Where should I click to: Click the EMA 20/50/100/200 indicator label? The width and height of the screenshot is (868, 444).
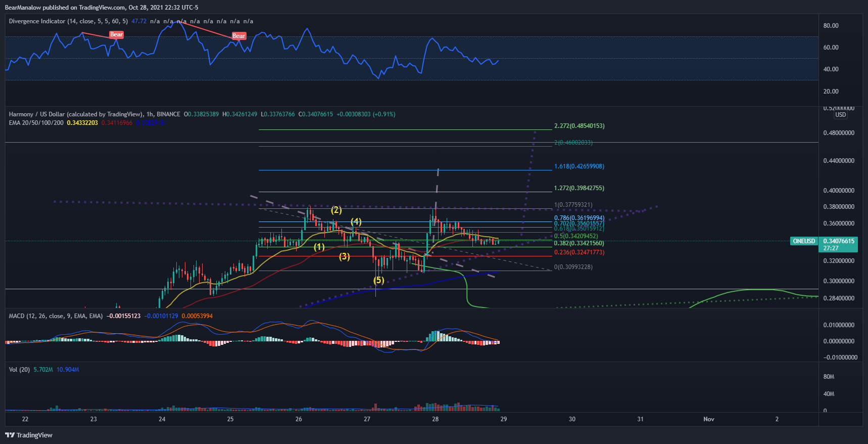36,123
